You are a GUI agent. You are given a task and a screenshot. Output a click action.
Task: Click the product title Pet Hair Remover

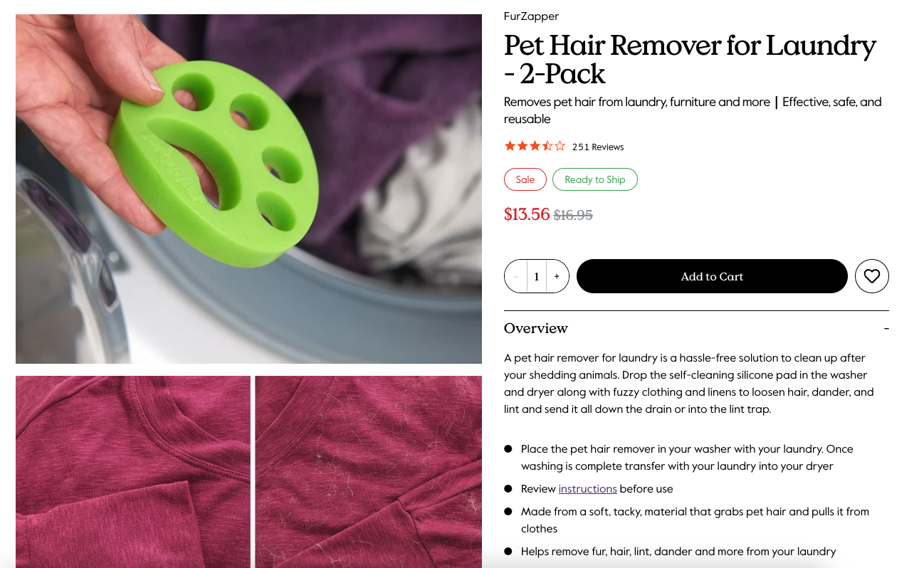pyautogui.click(x=690, y=59)
